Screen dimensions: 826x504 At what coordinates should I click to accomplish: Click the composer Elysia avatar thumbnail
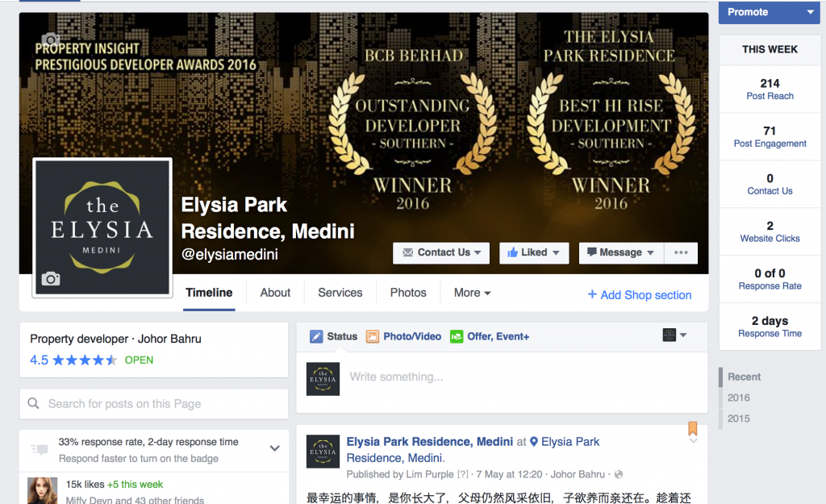point(323,379)
